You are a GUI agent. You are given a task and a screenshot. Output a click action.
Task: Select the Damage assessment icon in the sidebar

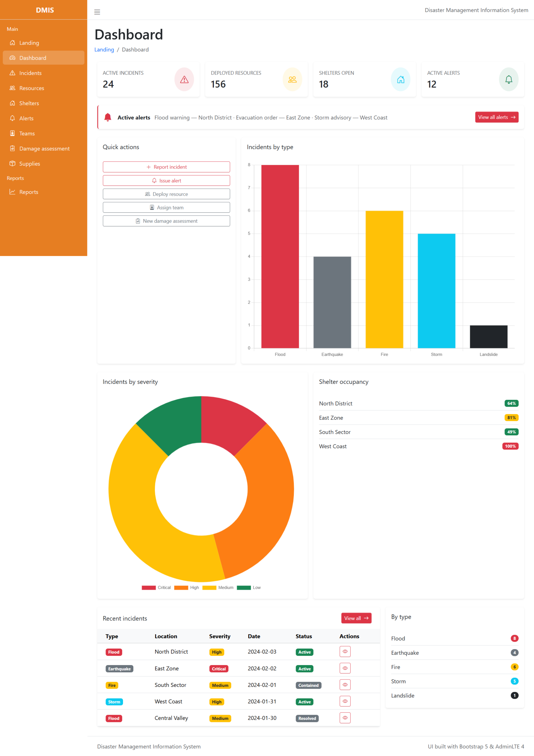(12, 149)
